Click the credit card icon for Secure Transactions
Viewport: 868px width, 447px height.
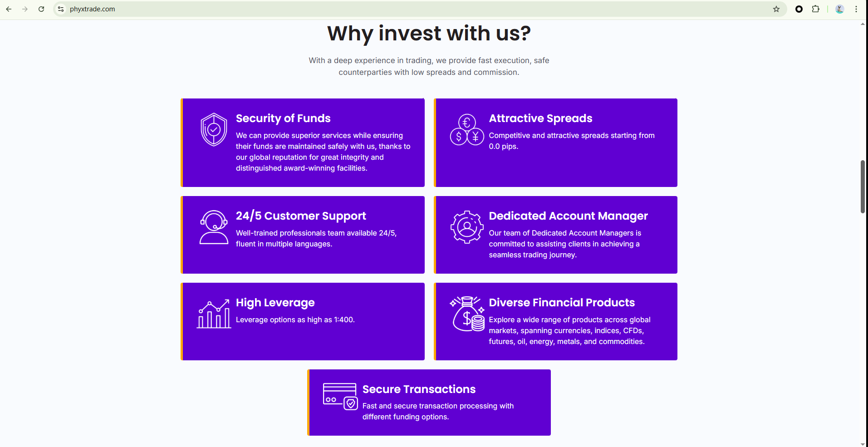pyautogui.click(x=340, y=397)
